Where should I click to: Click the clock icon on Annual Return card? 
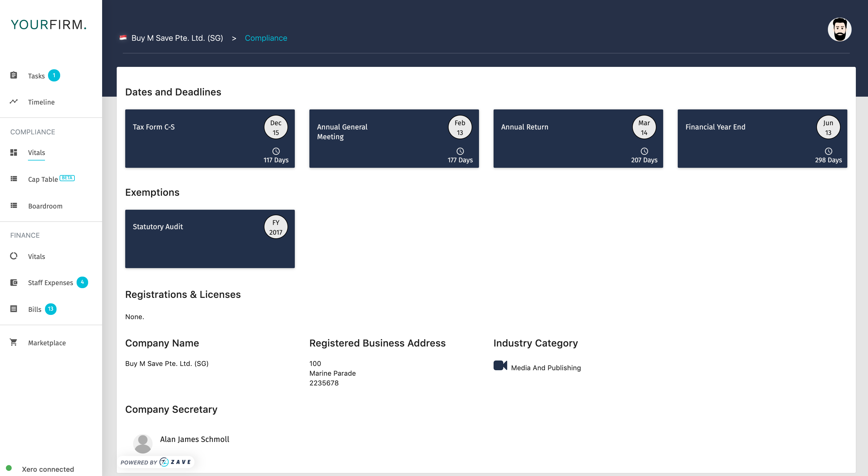pyautogui.click(x=644, y=151)
